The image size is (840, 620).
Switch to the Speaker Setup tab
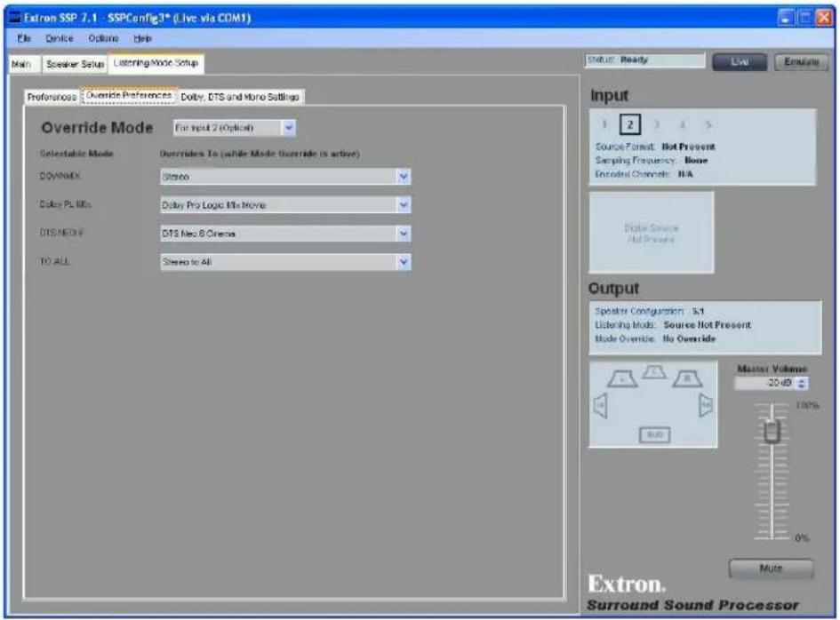tap(75, 64)
